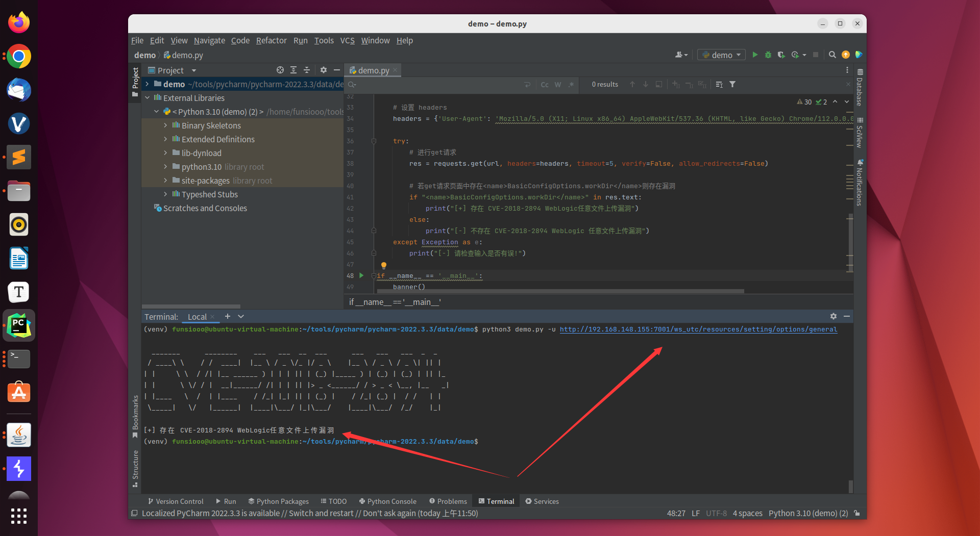This screenshot has width=980, height=536.
Task: Add a new terminal session with the plus icon
Action: coord(228,316)
